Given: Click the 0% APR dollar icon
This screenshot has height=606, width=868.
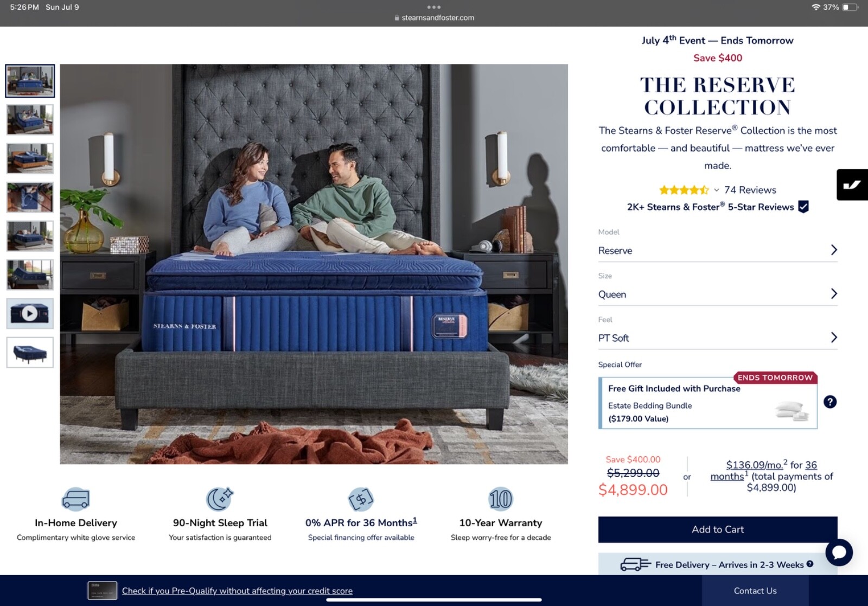Looking at the screenshot, I should [361, 499].
